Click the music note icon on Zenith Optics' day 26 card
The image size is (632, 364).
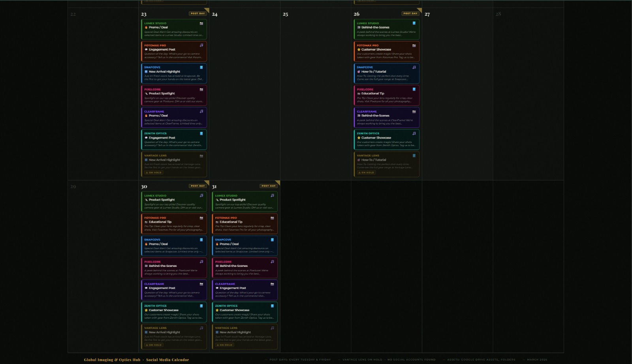tap(414, 133)
